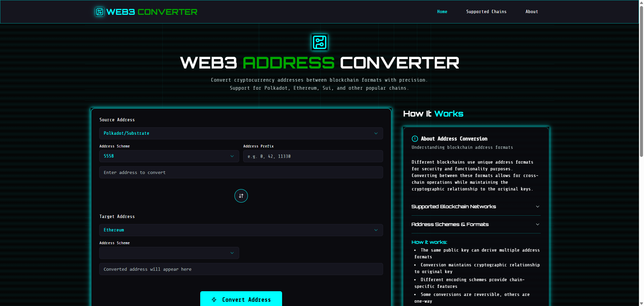
Task: Click the Enter address to convert field
Action: click(241, 172)
